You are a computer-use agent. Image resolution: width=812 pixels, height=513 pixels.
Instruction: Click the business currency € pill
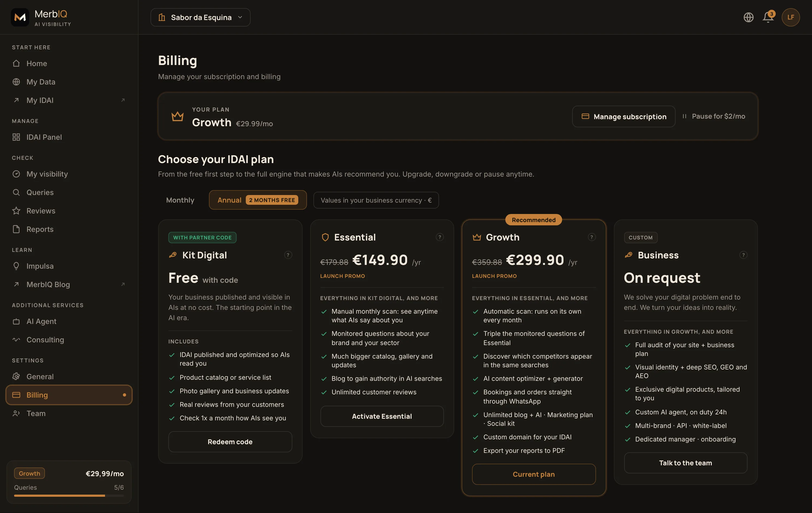point(376,200)
